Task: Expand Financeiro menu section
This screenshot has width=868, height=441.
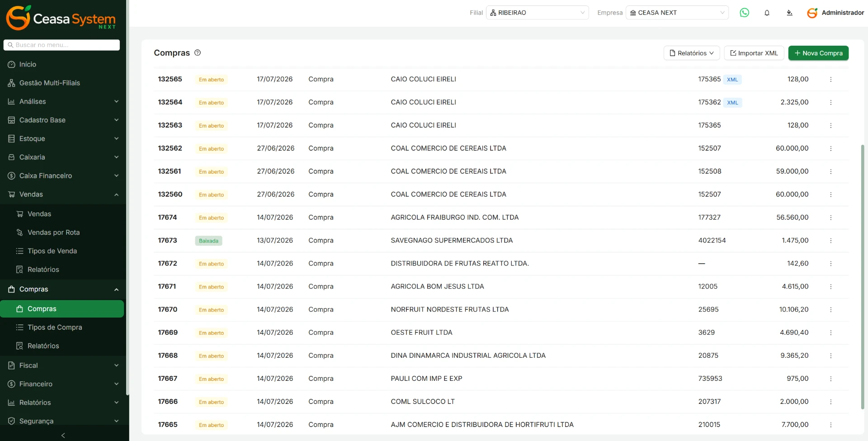Action: coord(63,384)
